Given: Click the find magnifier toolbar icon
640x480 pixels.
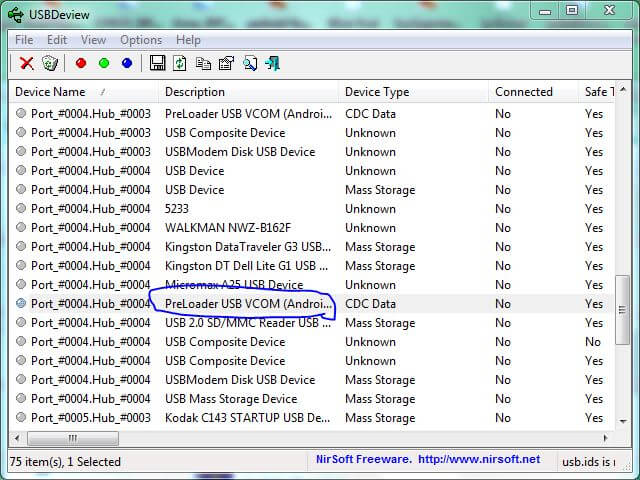Looking at the screenshot, I should [x=249, y=63].
